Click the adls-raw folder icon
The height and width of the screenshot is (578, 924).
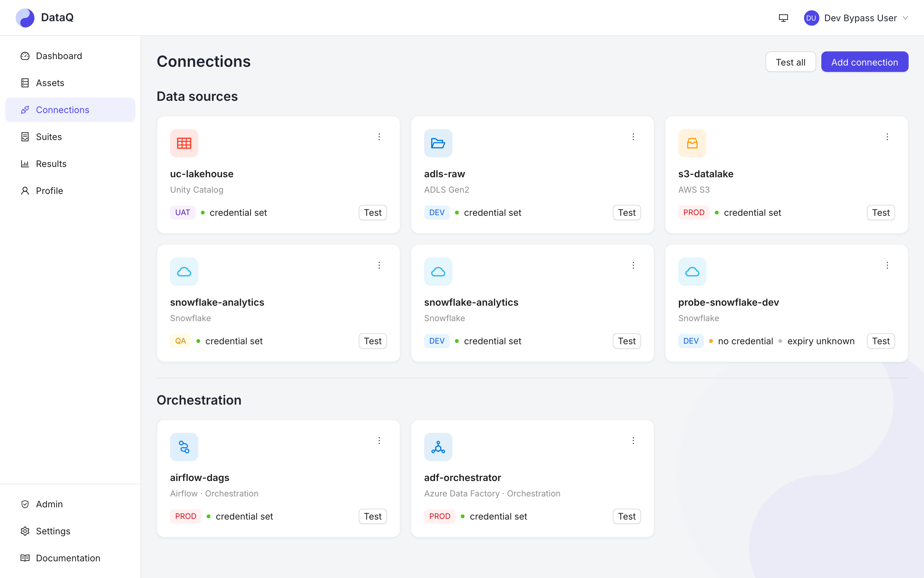click(438, 143)
